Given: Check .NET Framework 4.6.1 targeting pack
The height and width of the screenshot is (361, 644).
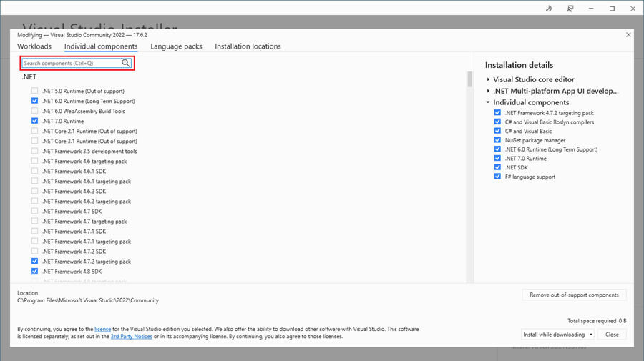Looking at the screenshot, I should pos(34,181).
